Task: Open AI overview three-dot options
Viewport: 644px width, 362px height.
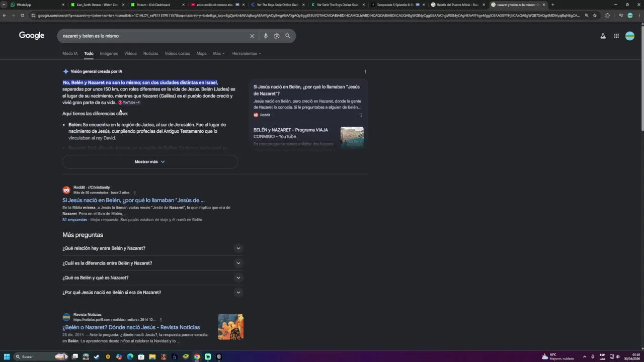Action: click(365, 71)
